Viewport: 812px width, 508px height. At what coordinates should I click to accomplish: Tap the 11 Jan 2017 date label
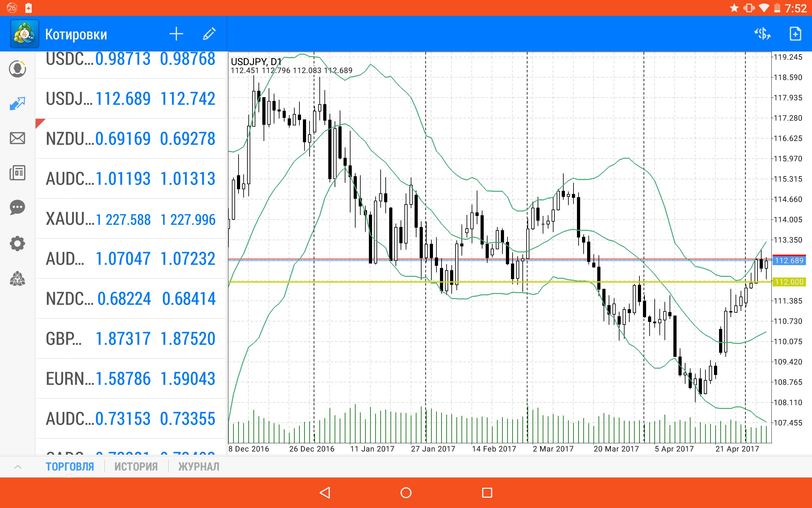tap(372, 449)
